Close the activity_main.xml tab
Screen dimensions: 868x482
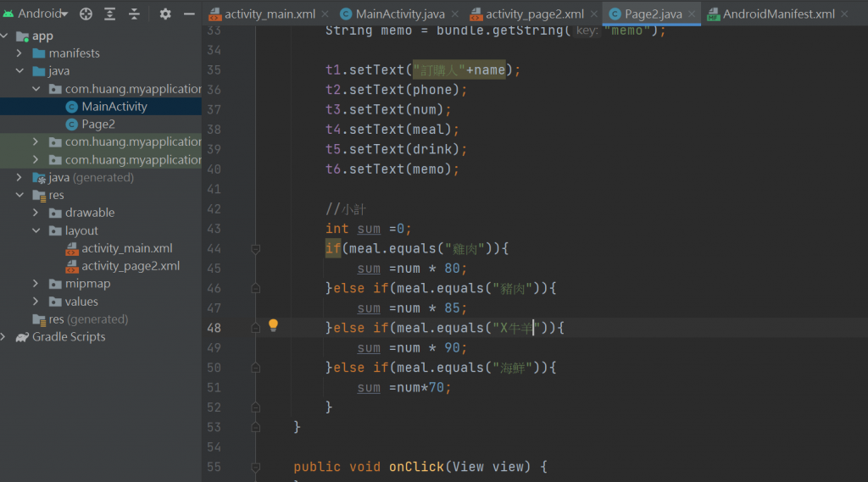(325, 14)
